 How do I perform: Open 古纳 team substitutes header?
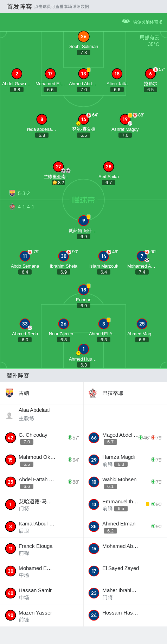[42, 393]
